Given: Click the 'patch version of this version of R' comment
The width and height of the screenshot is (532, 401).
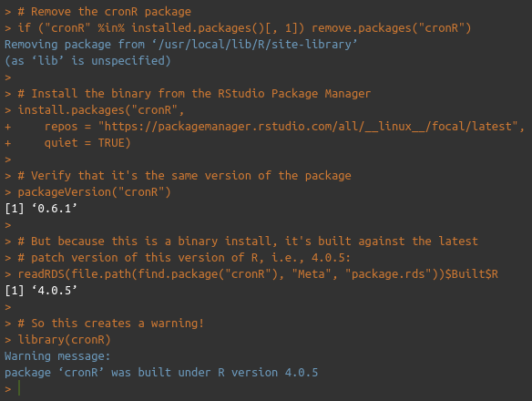Looking at the screenshot, I should pos(183,257).
